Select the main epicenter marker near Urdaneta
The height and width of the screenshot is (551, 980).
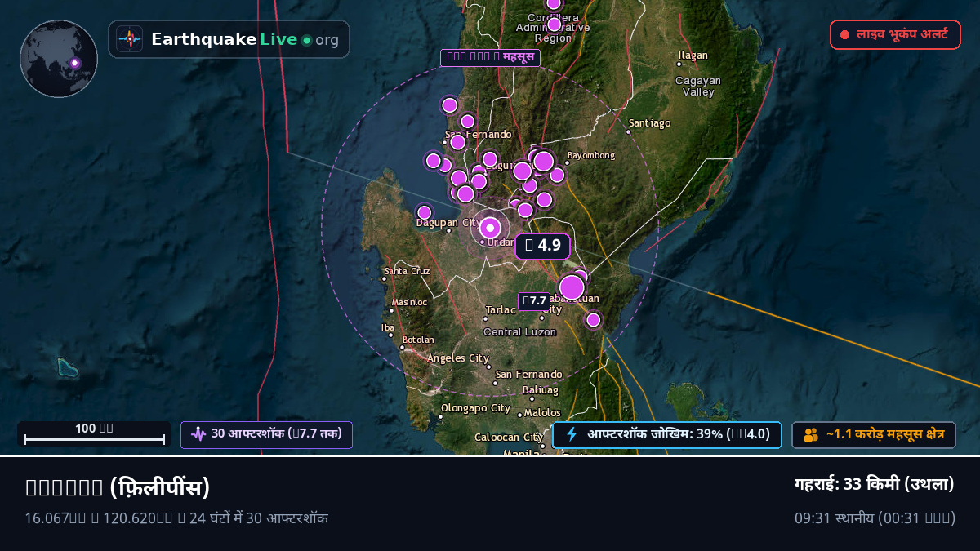point(490,229)
